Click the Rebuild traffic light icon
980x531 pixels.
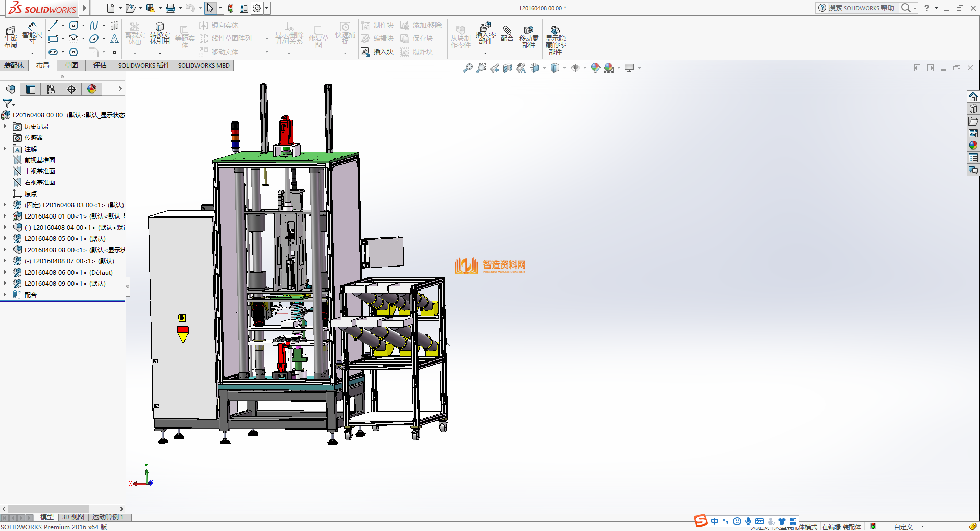point(231,8)
